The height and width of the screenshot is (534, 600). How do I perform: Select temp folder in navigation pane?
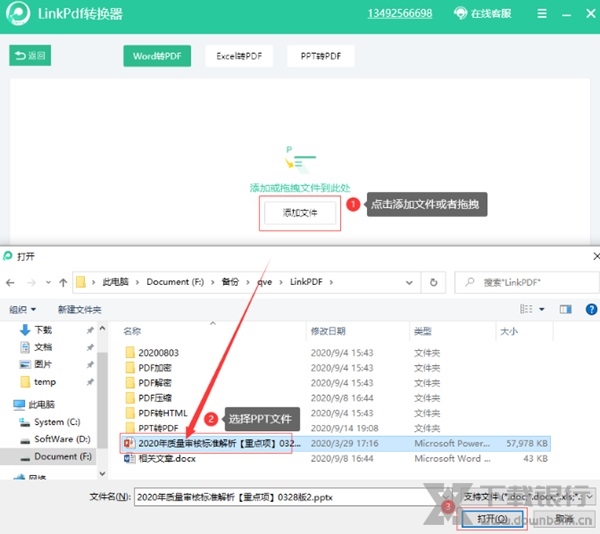pyautogui.click(x=38, y=382)
